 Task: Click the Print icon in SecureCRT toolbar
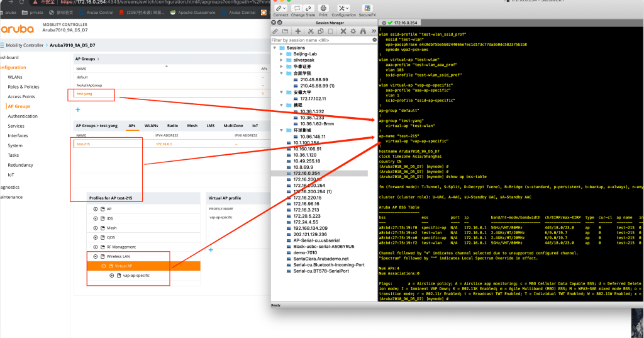[x=323, y=8]
